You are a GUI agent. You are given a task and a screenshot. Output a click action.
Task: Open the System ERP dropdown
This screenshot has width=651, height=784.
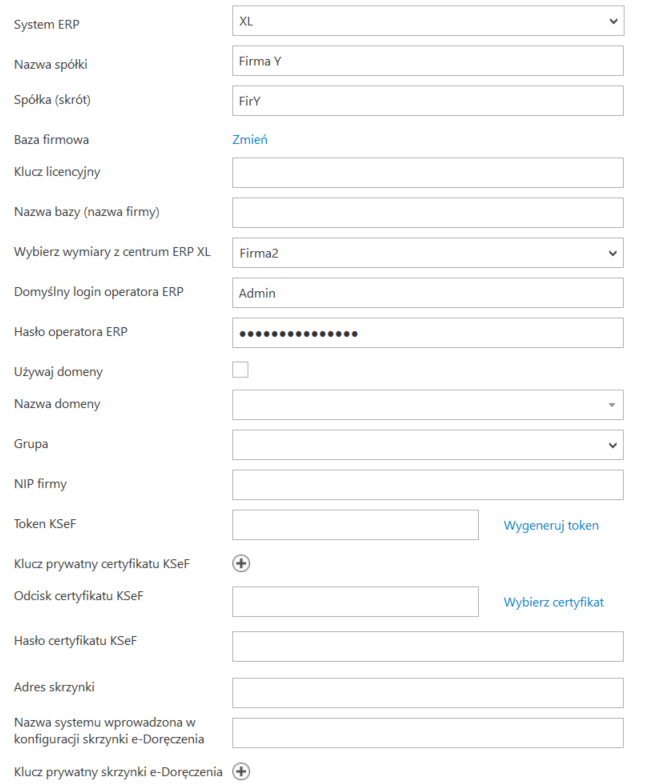(x=427, y=20)
